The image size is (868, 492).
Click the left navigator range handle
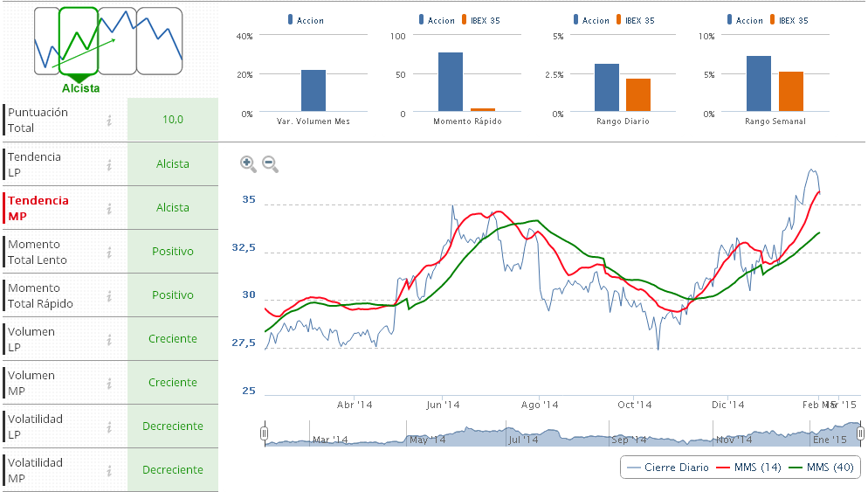pyautogui.click(x=264, y=433)
